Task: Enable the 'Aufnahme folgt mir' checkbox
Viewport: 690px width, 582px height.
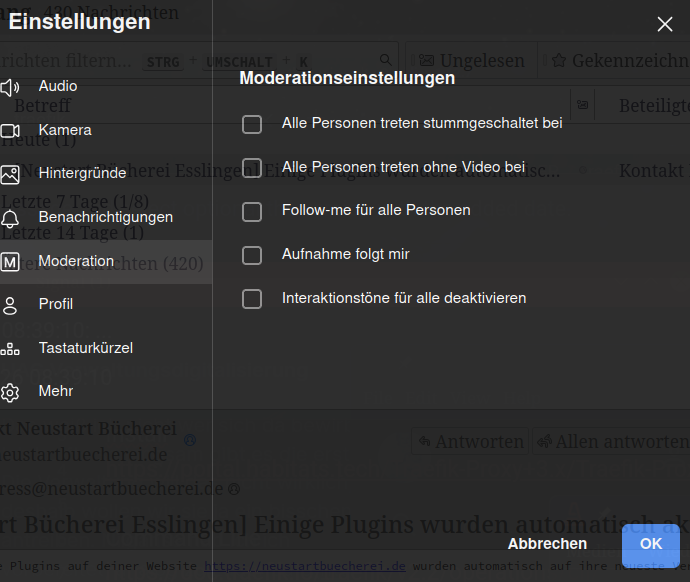Action: (x=252, y=255)
